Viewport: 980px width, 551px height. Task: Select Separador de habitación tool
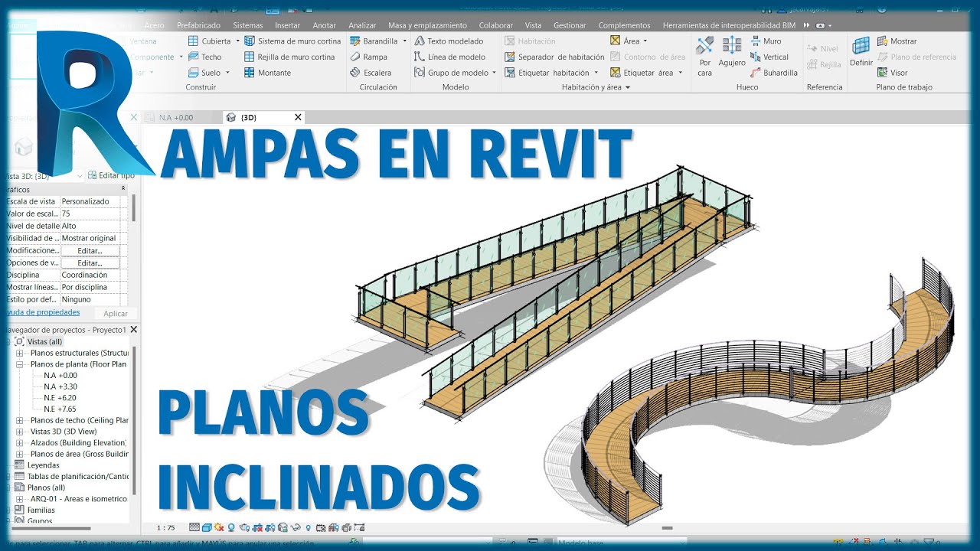click(x=554, y=57)
